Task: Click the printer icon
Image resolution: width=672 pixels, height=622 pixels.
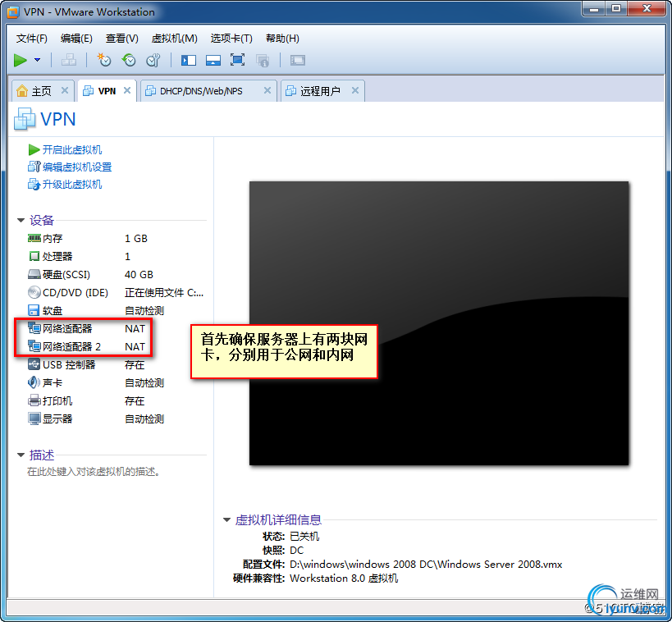Action: [x=34, y=400]
